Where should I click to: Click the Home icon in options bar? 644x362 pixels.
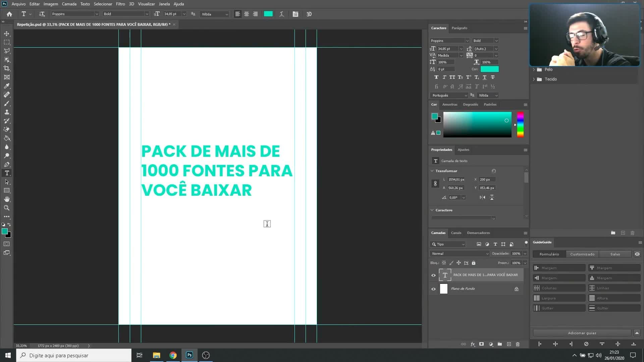click(x=9, y=14)
